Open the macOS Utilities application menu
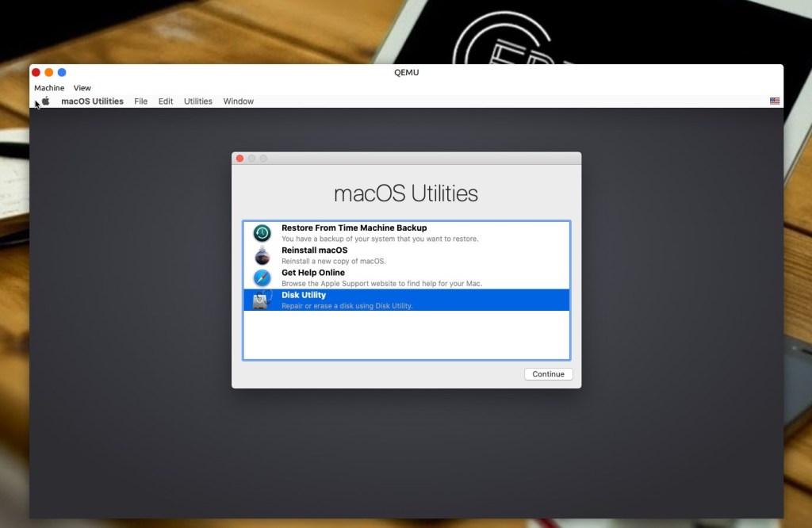 click(x=92, y=101)
